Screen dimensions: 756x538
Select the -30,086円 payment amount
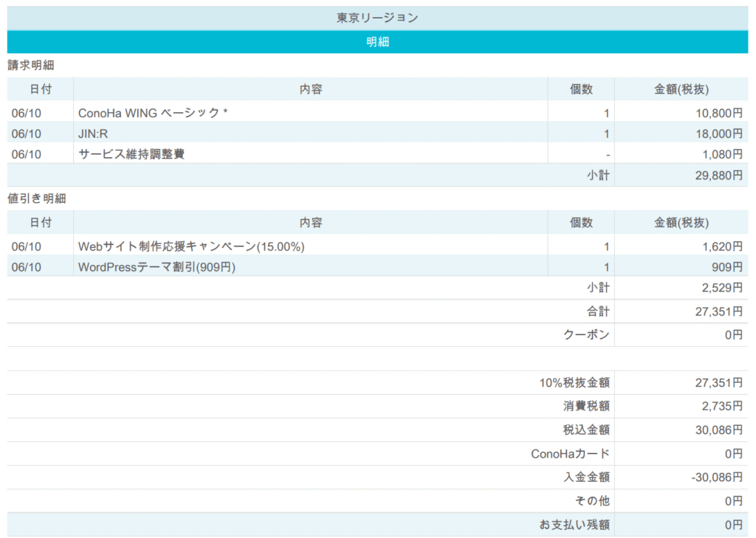[x=717, y=477]
